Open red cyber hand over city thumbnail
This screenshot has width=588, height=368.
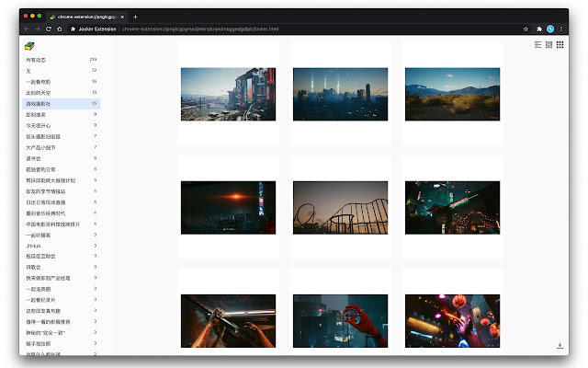[340, 321]
